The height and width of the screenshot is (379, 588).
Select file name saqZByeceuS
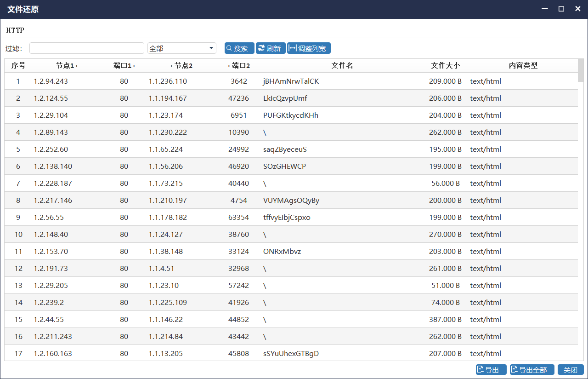[x=285, y=149]
